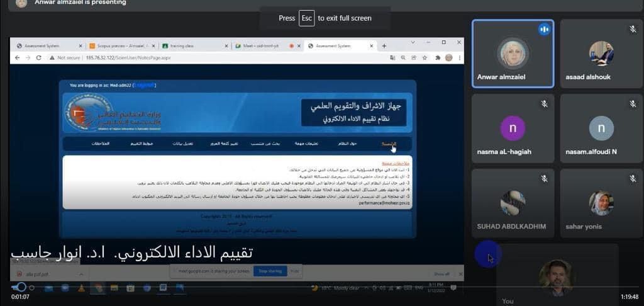This screenshot has width=644, height=306.
Task: Select nasam.alfoudi N participant tile
Action: click(601, 128)
